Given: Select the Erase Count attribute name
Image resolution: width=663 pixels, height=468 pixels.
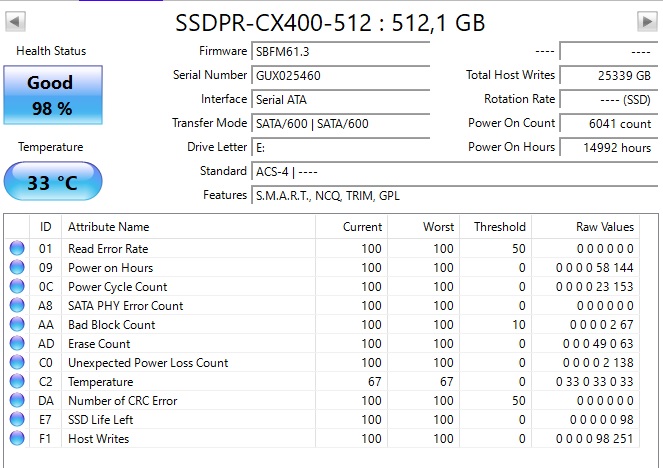Looking at the screenshot, I should tap(99, 344).
